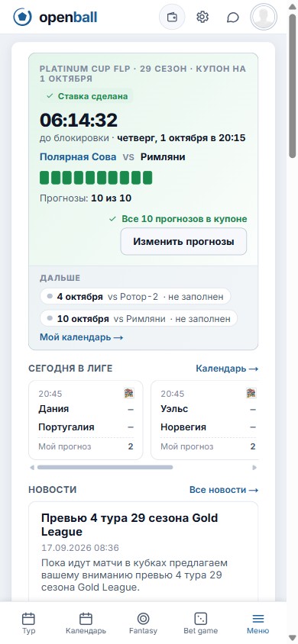Screen dimensions: 298x644
Task: Click the green forecasts progress bar
Action: coord(96,178)
